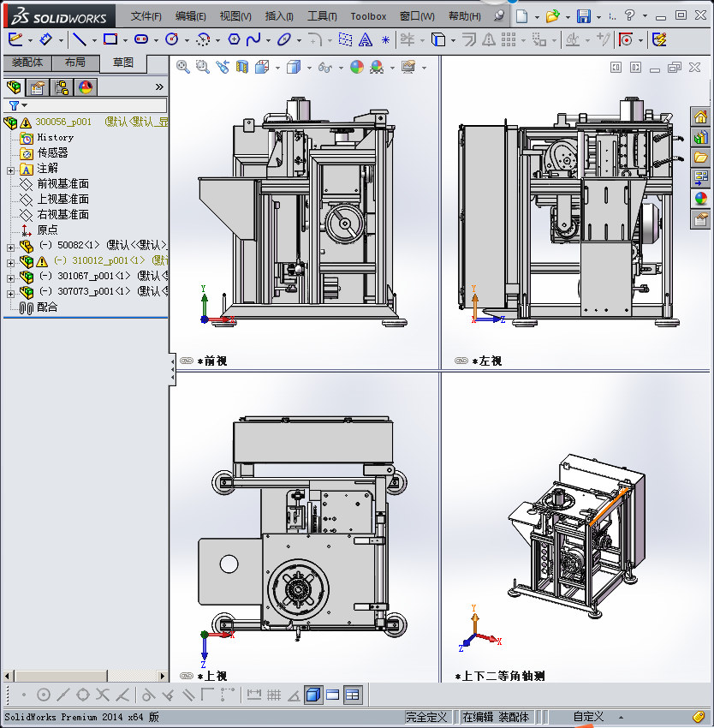This screenshot has width=714, height=728.
Task: Open the 工具 menu
Action: tap(322, 16)
